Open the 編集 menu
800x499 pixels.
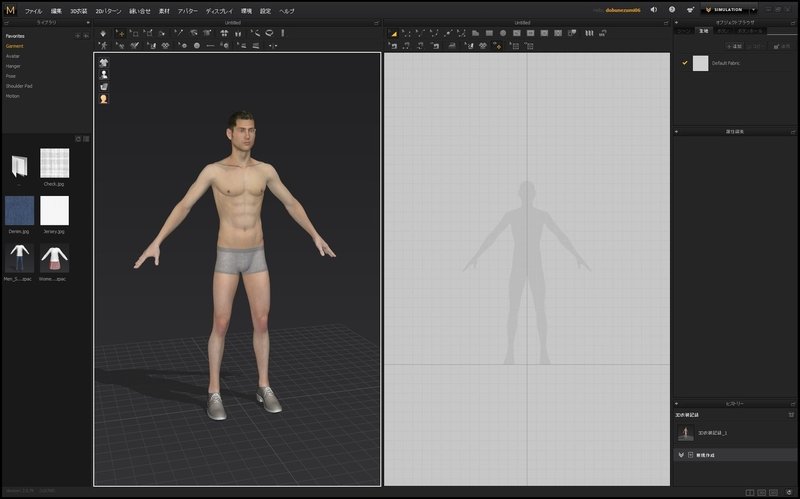tap(56, 11)
